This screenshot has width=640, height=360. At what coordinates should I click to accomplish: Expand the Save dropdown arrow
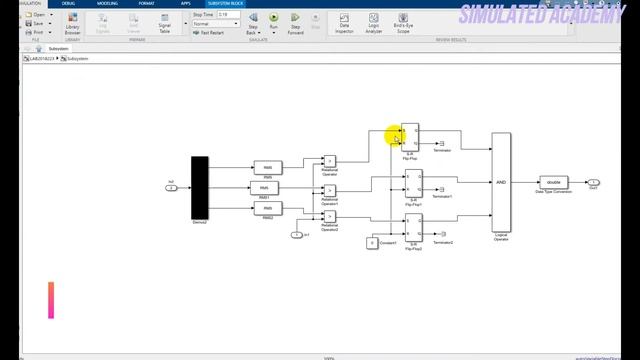[x=50, y=24]
